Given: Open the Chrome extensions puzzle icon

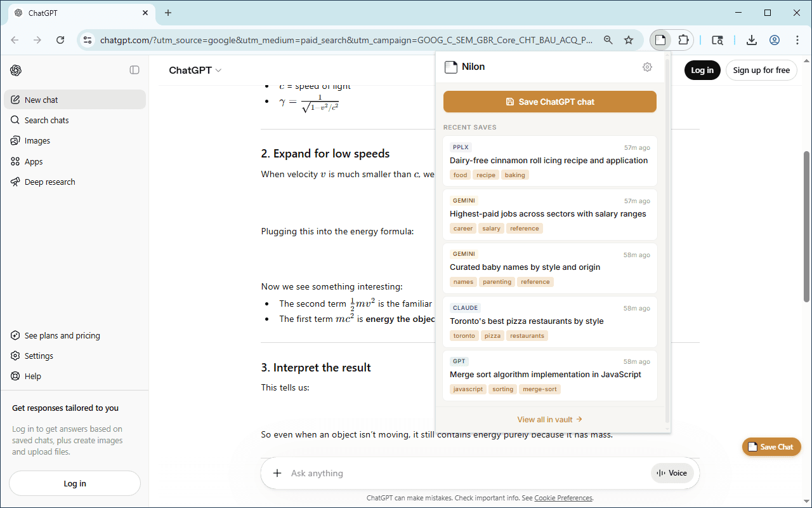Looking at the screenshot, I should (683, 40).
